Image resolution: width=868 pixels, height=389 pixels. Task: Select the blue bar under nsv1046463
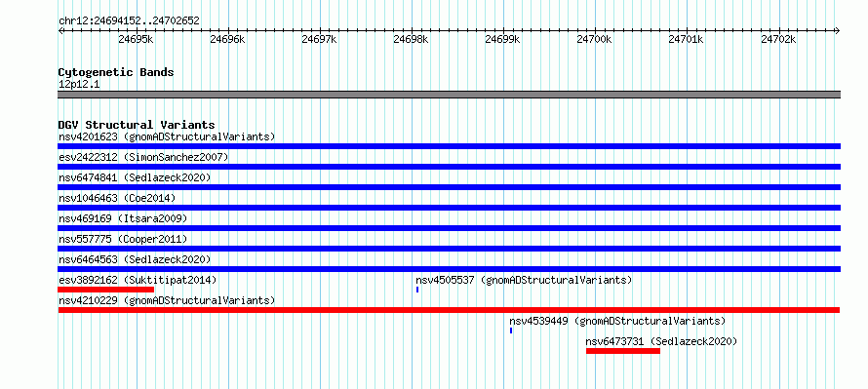click(x=449, y=208)
